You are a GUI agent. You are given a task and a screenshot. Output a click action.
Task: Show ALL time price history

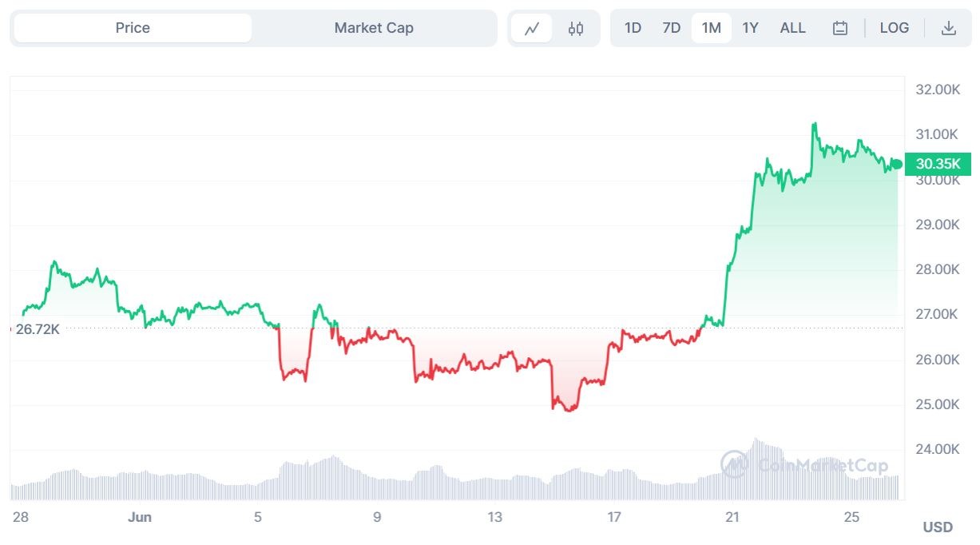[x=792, y=28]
